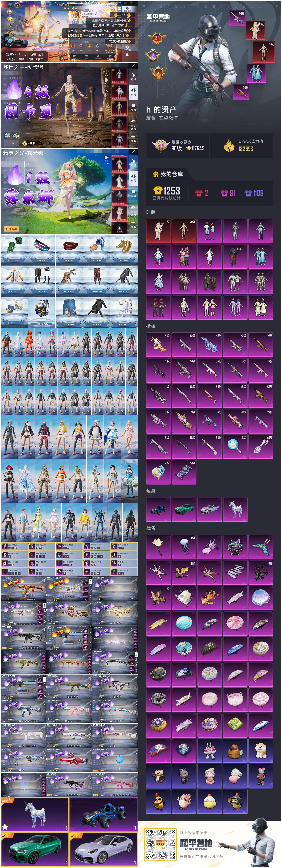Click 拆解 puzzle icon in 露米娜 panel
Screen dimensions: 282x868
point(106,158)
